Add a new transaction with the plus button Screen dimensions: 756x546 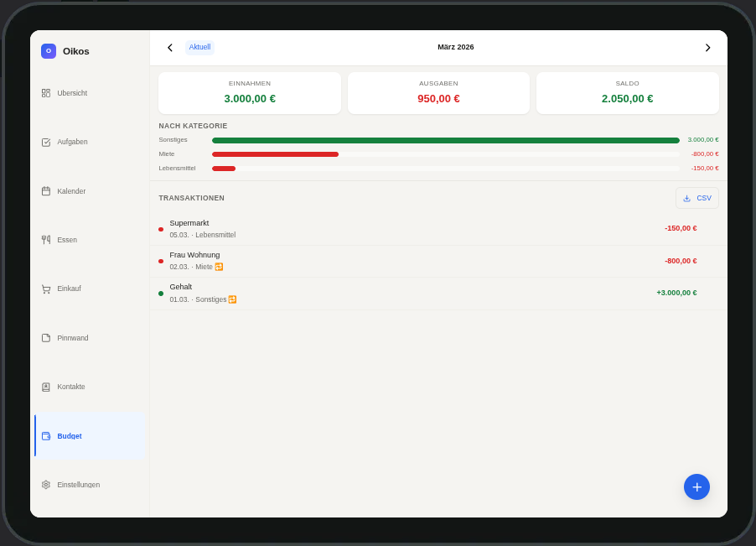pyautogui.click(x=696, y=486)
